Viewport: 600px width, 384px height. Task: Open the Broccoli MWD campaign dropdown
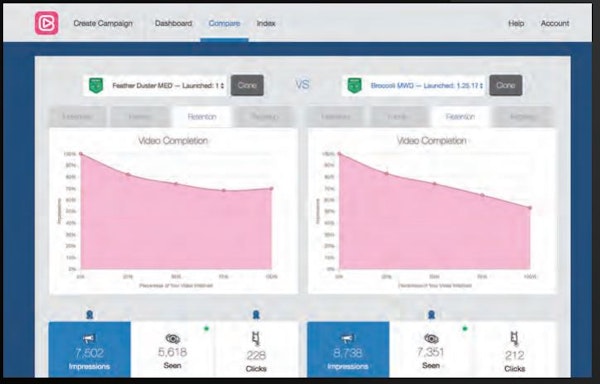click(x=414, y=86)
